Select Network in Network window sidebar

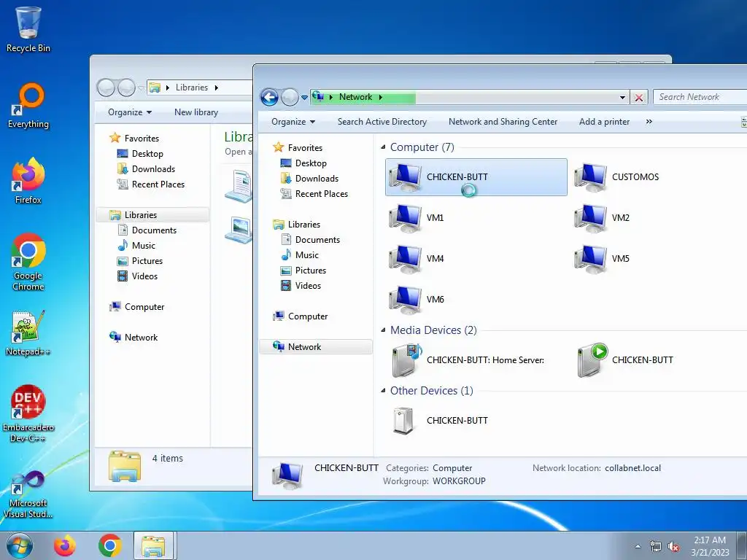316,346
